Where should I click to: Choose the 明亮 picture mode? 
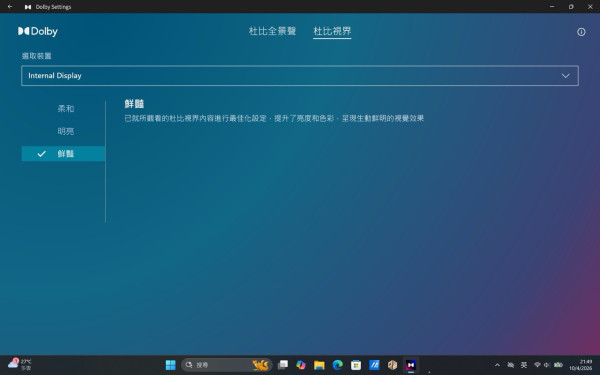[65, 131]
